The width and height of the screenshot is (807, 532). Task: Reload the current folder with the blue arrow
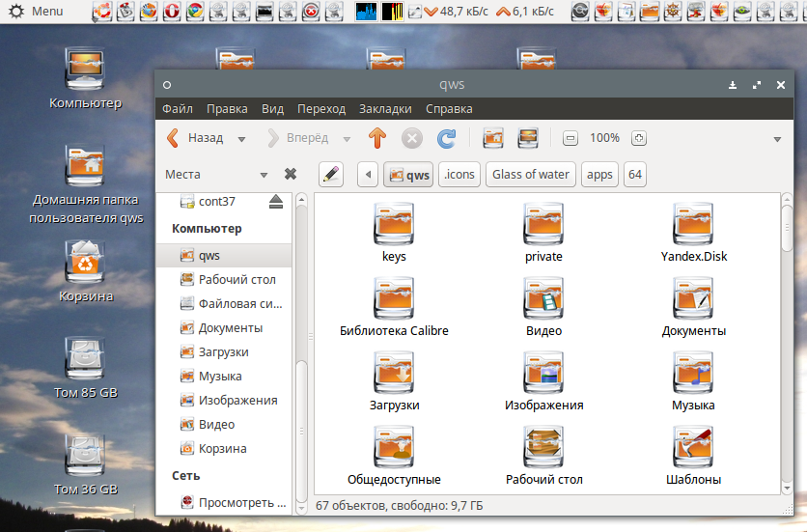(x=446, y=138)
